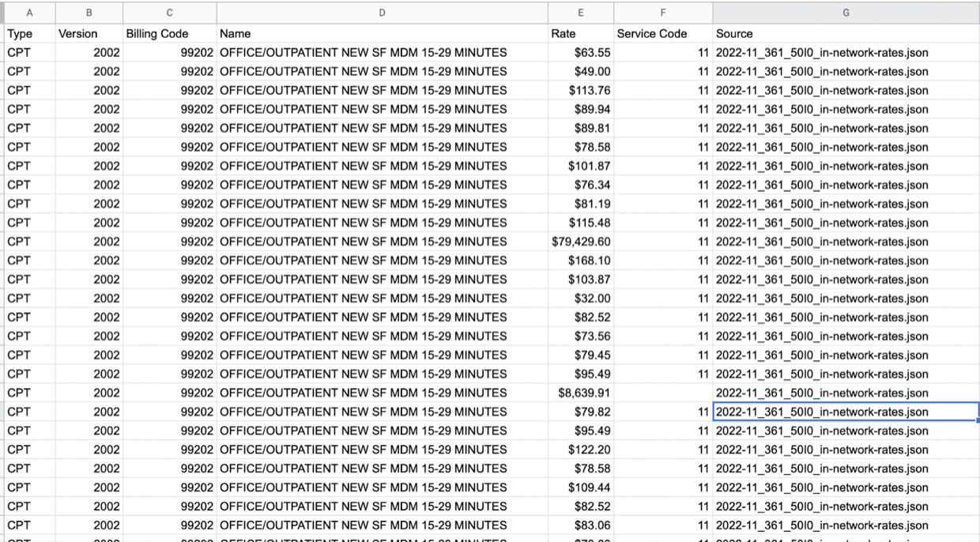The width and height of the screenshot is (980, 542).
Task: Click the Name cell in the $32.00 row
Action: click(383, 299)
